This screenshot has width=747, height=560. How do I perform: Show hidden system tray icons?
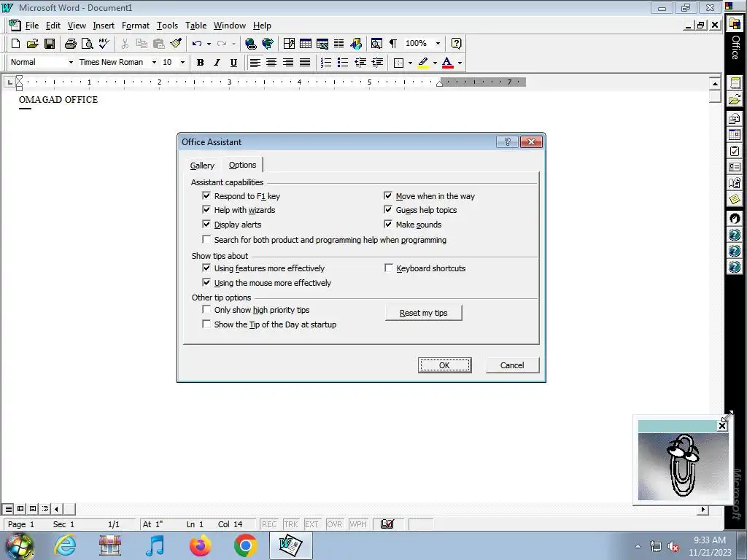point(638,546)
